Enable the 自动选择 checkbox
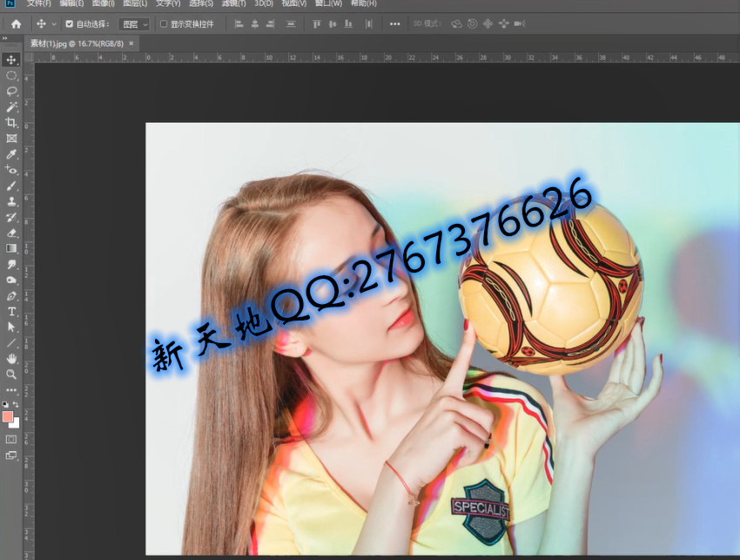 (x=68, y=24)
